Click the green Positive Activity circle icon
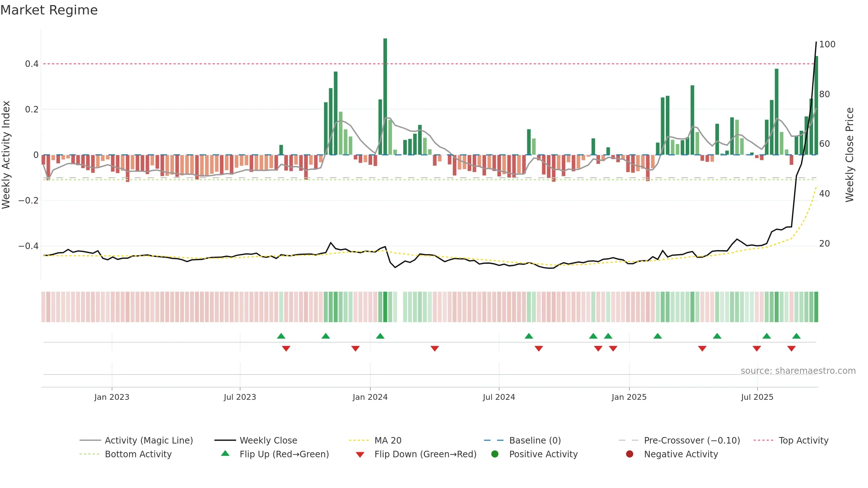The image size is (868, 488). [x=495, y=454]
